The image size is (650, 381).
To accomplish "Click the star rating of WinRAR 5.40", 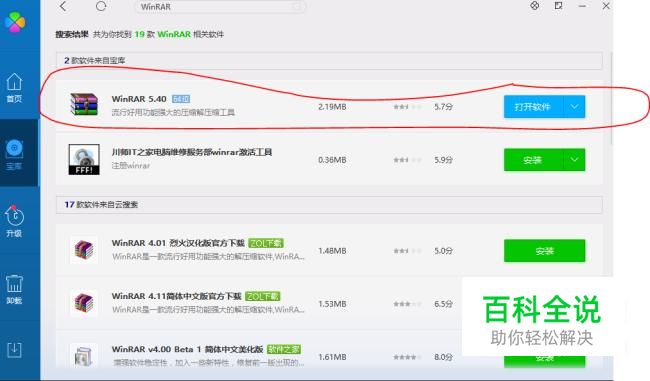I will 407,107.
